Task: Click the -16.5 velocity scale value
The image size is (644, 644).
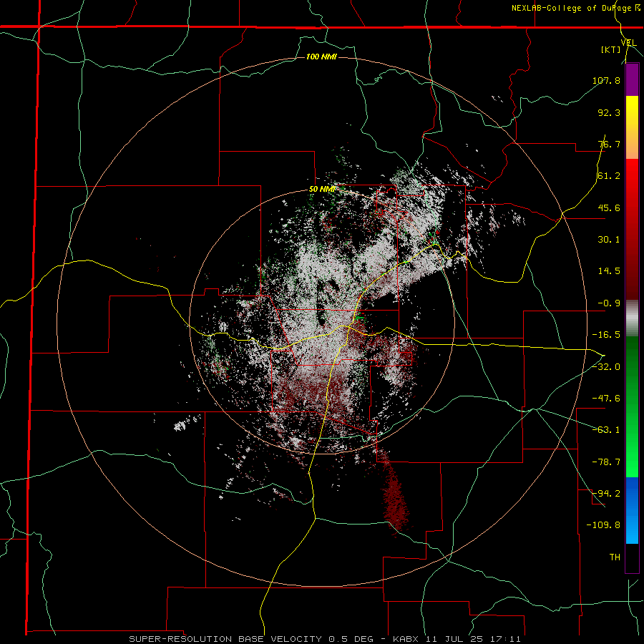Action: coord(606,335)
